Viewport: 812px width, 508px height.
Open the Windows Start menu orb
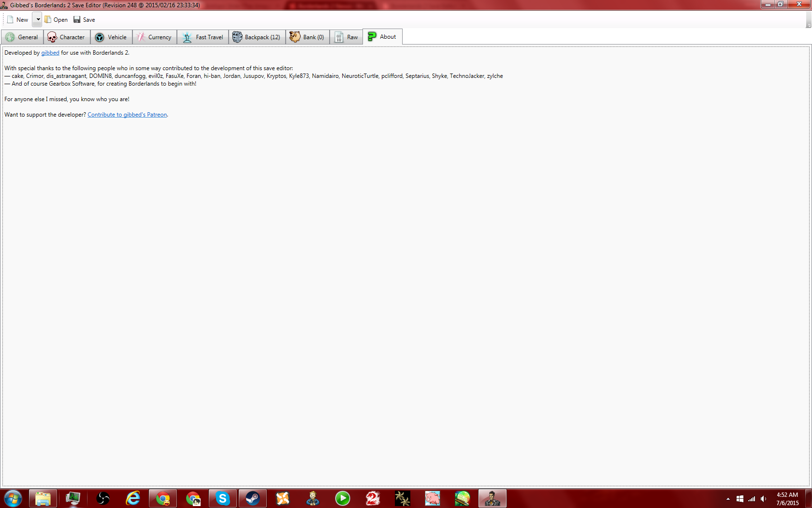(13, 498)
